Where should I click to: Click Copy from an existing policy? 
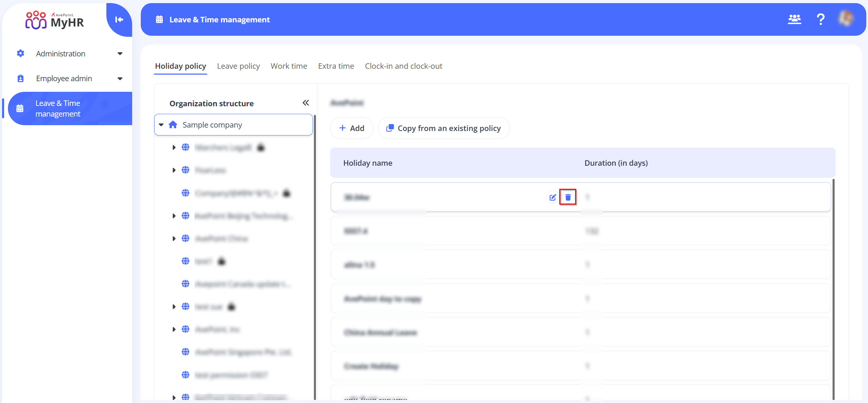pyautogui.click(x=444, y=128)
